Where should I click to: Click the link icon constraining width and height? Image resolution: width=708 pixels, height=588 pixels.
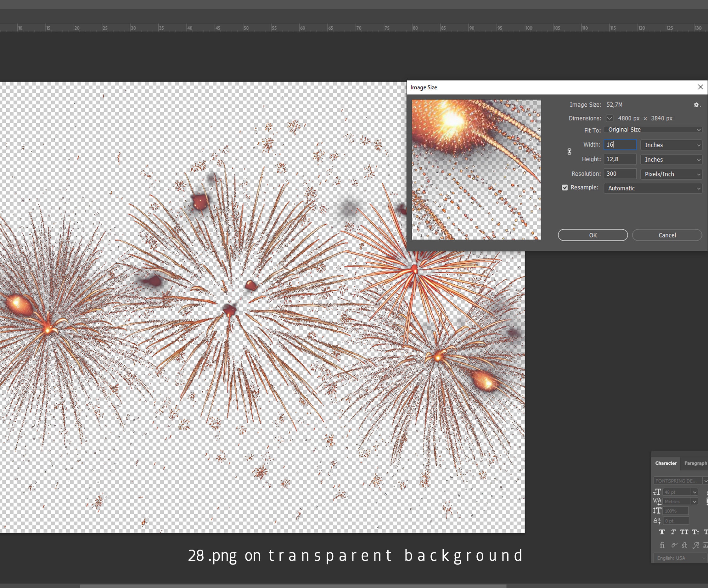click(569, 152)
